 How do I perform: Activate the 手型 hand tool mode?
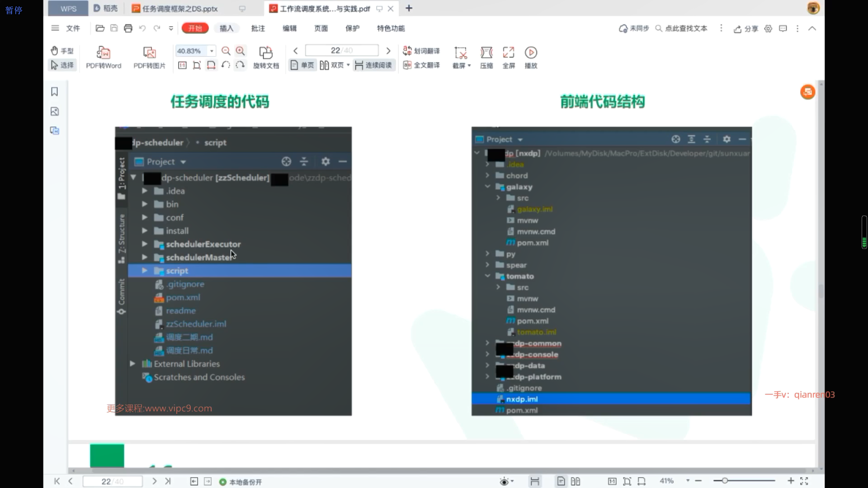point(62,51)
